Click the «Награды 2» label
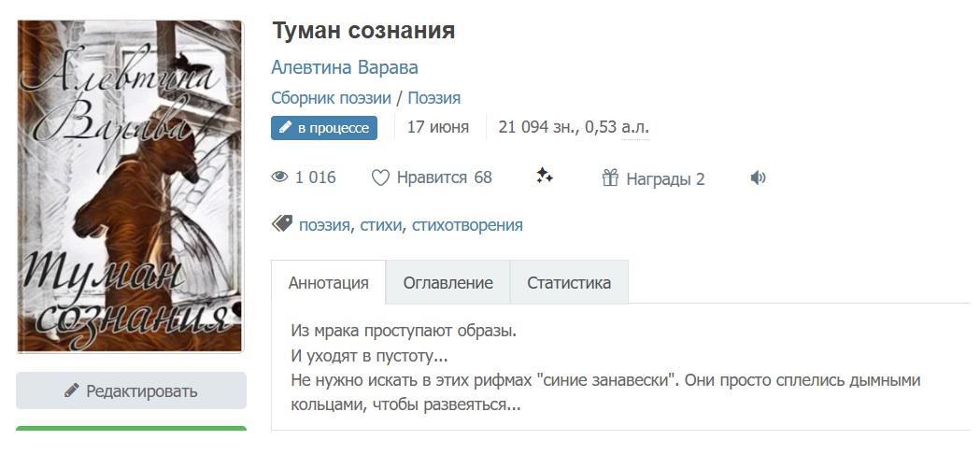Screen dimensions: 980x454 coord(664,178)
